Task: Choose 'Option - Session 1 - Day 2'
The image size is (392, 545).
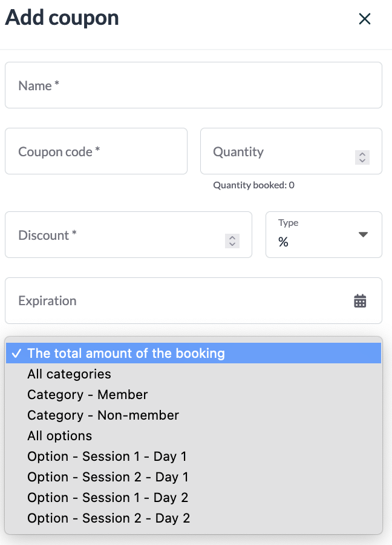Action: pos(108,498)
